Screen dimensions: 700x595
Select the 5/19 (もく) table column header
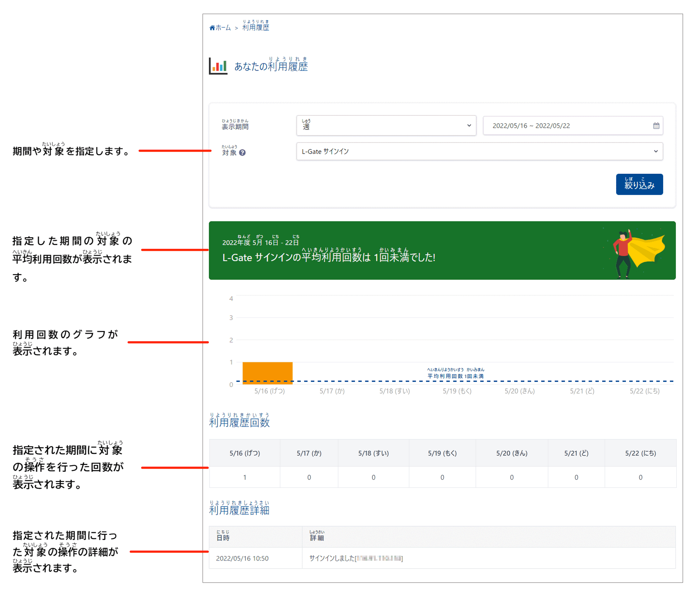[442, 453]
